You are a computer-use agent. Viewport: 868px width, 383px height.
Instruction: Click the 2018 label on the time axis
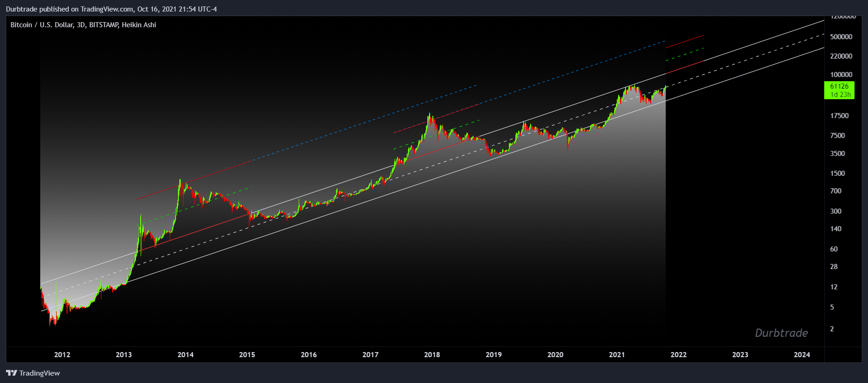click(x=432, y=355)
